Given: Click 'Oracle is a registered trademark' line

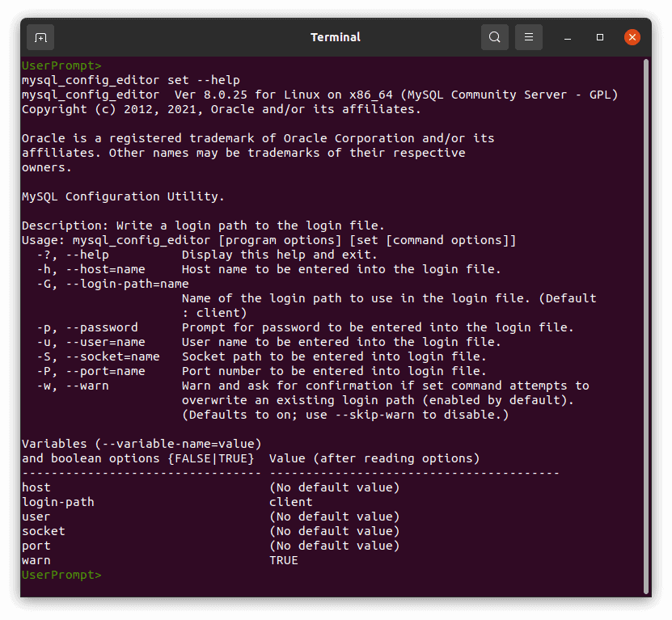Looking at the screenshot, I should (x=258, y=138).
